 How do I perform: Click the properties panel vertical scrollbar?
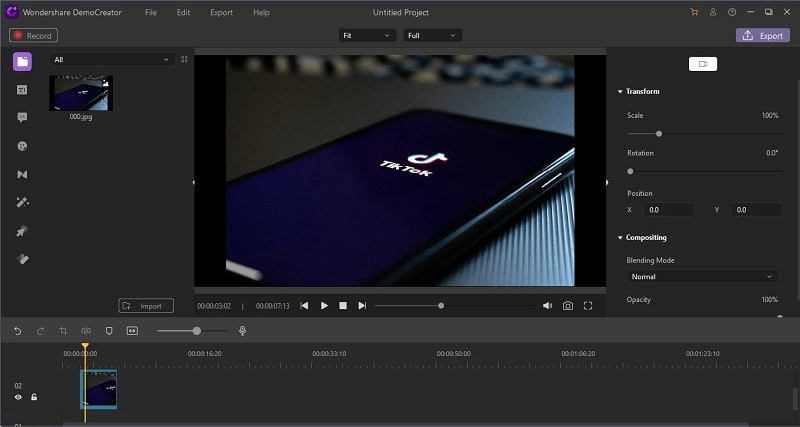(797, 189)
